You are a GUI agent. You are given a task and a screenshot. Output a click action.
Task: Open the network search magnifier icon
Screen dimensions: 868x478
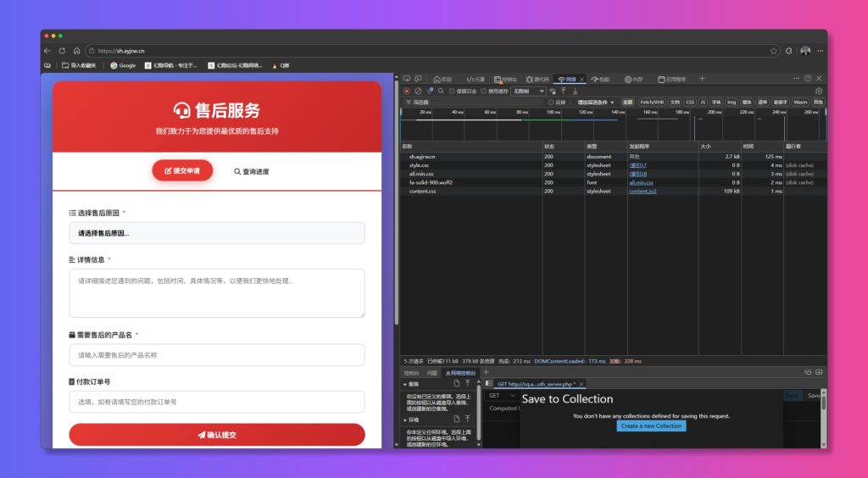point(441,91)
